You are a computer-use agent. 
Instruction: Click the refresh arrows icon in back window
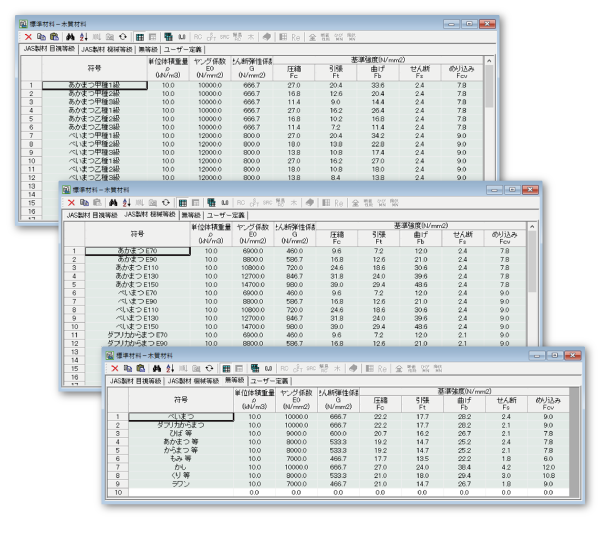click(x=122, y=37)
